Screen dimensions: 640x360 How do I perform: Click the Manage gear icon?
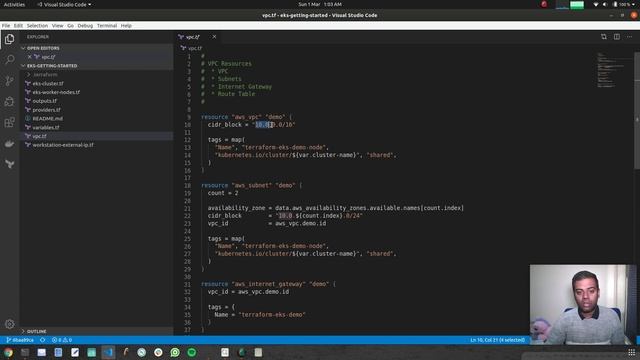point(9,324)
